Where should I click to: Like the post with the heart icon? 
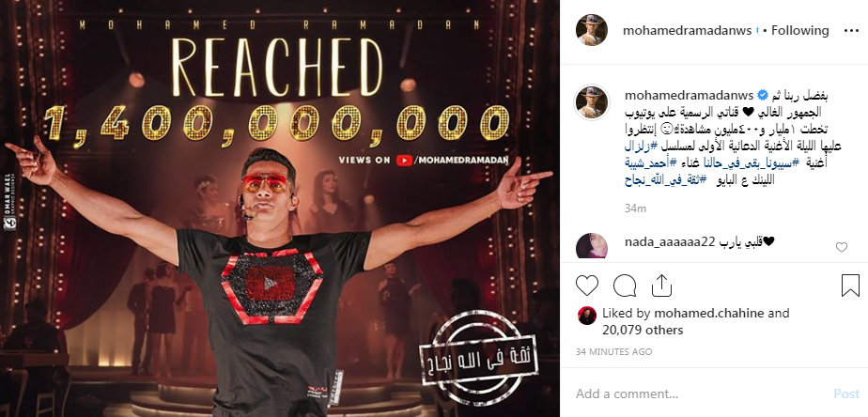pos(587,286)
